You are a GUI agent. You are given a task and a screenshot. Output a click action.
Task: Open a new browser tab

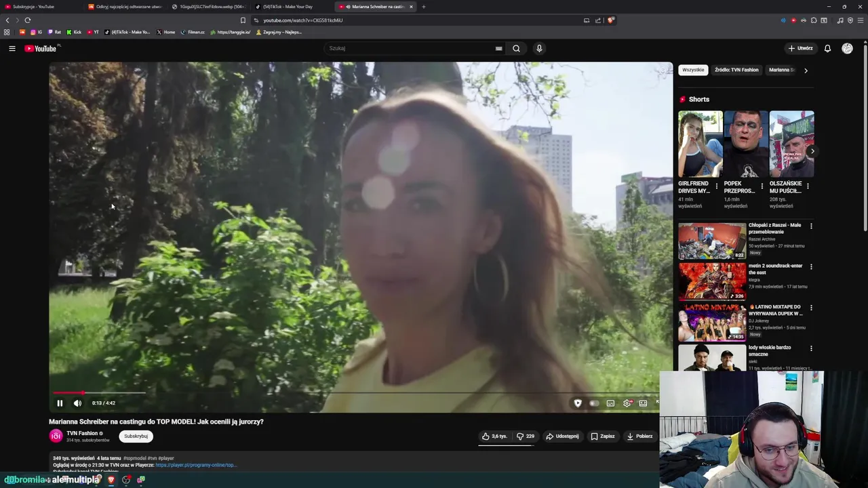pyautogui.click(x=424, y=7)
